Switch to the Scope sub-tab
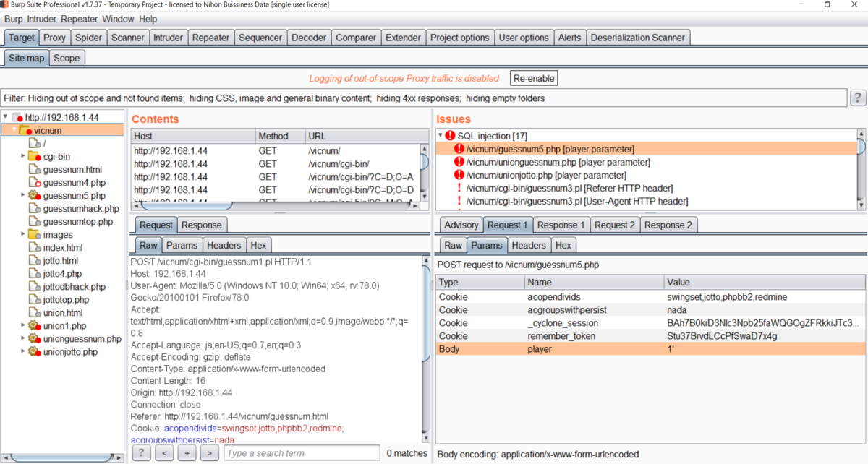This screenshot has height=464, width=868. point(67,58)
